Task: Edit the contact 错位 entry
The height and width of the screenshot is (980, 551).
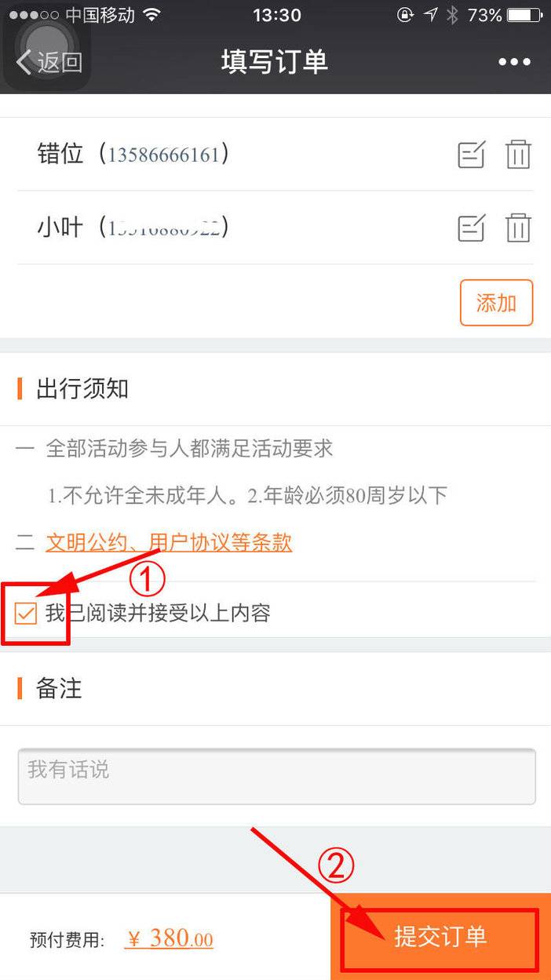Action: coord(472,154)
